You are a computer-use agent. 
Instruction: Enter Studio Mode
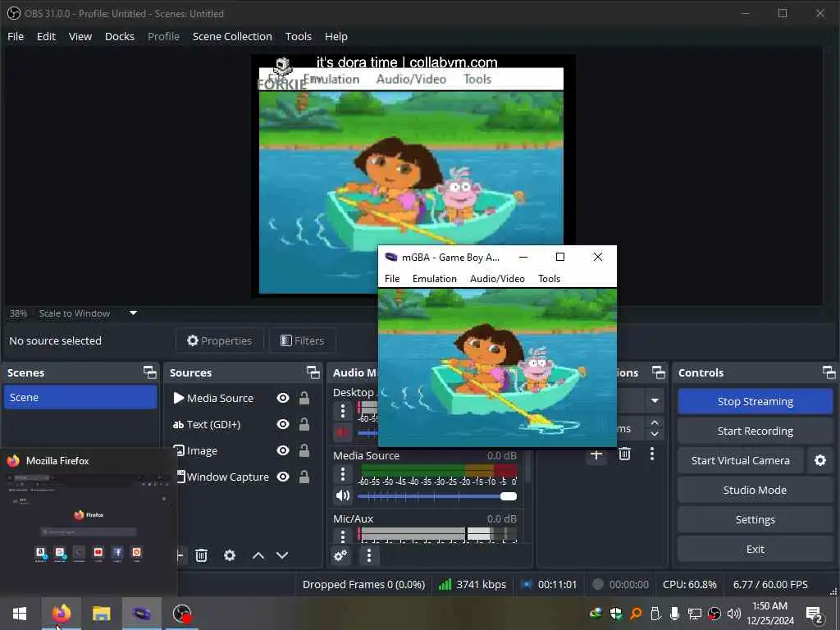coord(755,490)
